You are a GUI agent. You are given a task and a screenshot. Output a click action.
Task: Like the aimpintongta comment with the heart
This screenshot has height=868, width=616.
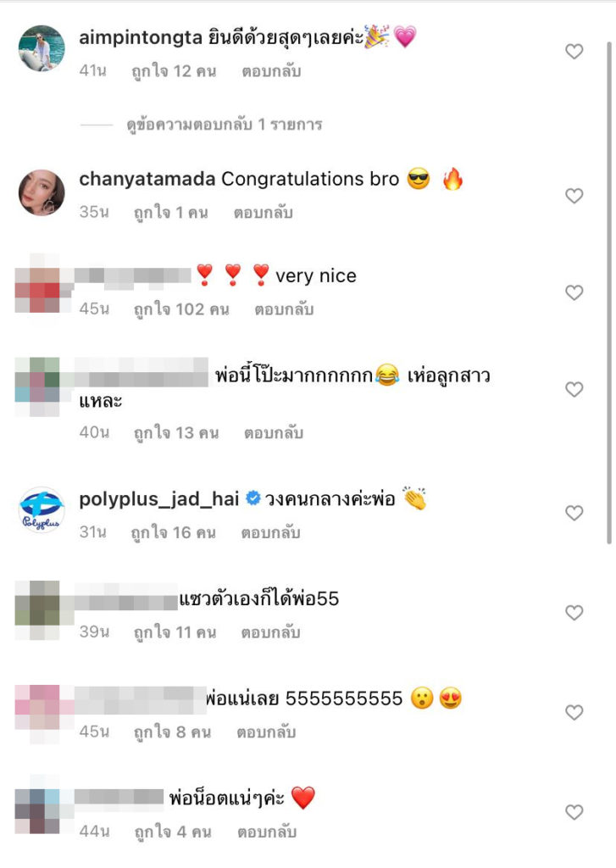click(574, 52)
